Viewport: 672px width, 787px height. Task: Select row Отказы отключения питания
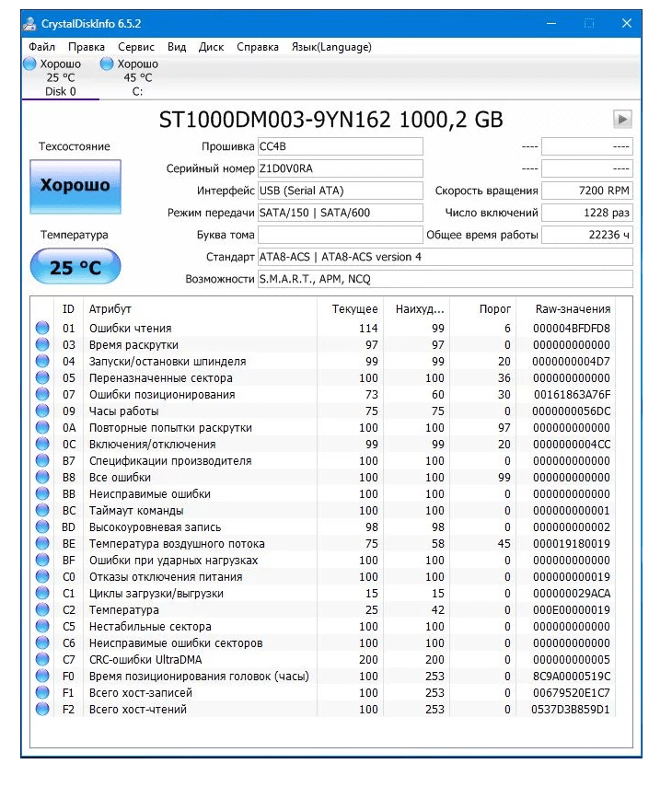click(324, 577)
